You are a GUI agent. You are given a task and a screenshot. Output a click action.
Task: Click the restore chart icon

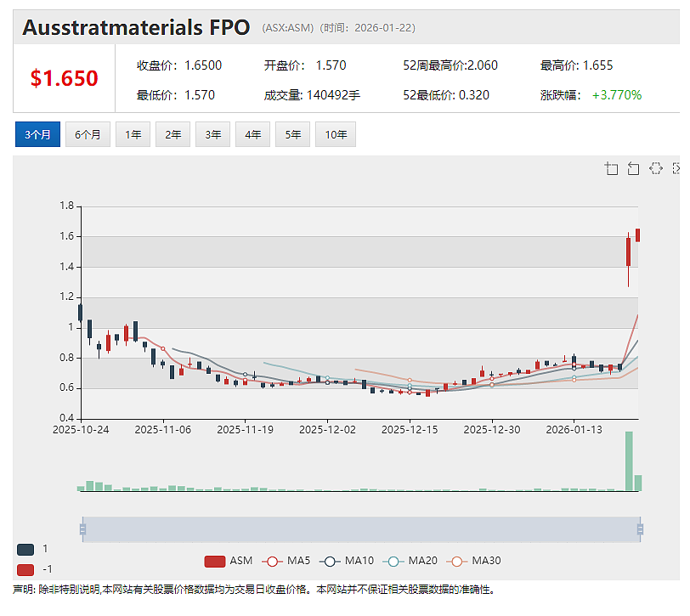656,168
